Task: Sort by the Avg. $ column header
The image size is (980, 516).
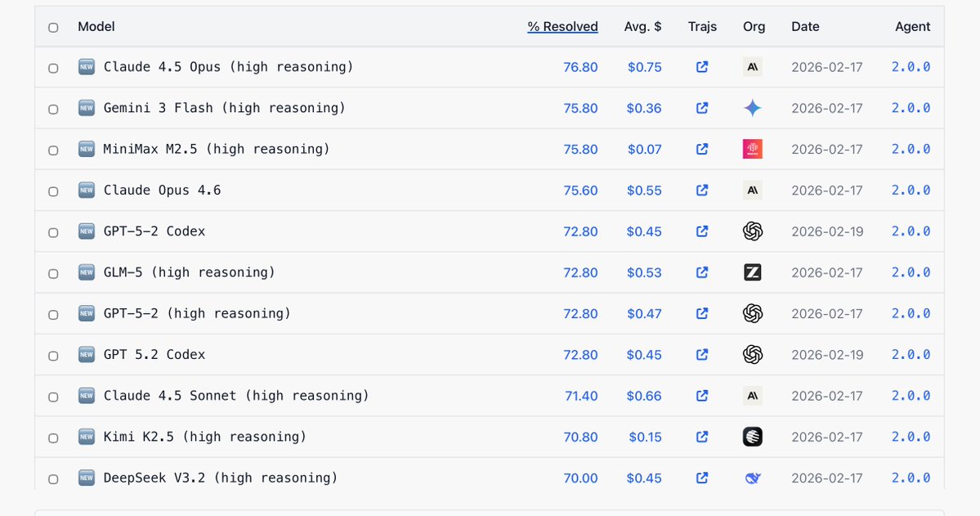Action: coord(642,27)
